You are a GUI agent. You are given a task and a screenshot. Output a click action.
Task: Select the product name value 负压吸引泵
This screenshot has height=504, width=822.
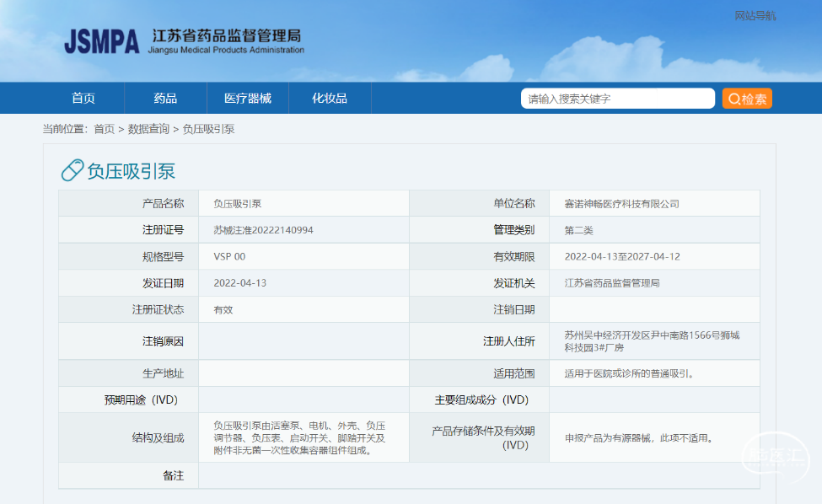[x=238, y=204]
